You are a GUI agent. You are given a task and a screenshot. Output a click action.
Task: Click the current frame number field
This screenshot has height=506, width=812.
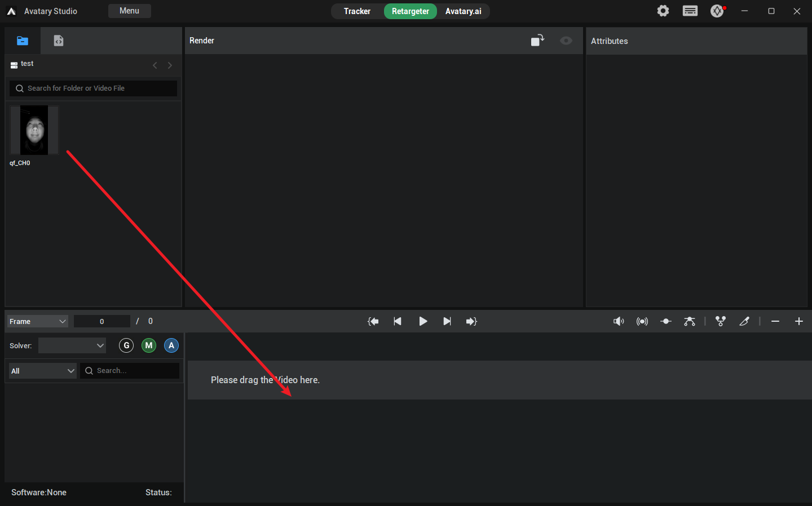point(102,321)
